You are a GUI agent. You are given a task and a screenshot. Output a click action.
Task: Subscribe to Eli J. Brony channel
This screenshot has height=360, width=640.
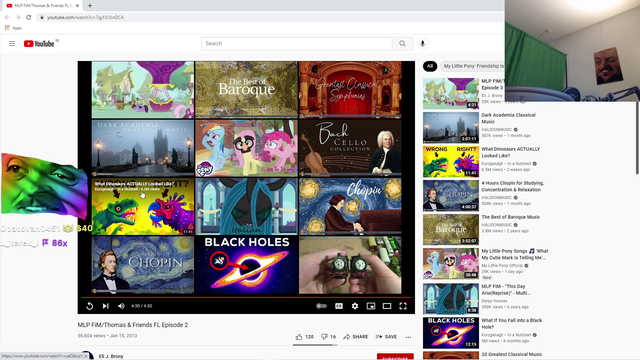coord(395,356)
